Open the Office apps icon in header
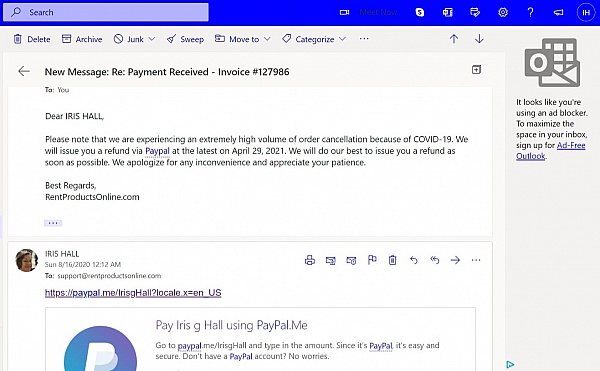This screenshot has width=600, height=371. 447,12
